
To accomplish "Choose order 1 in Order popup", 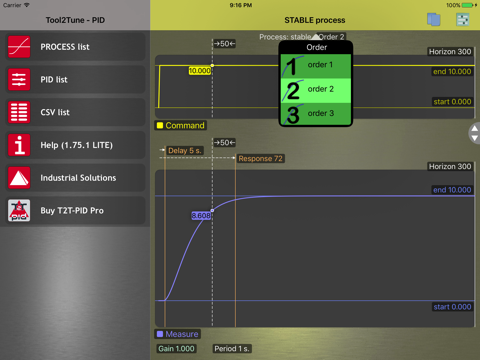I will [x=316, y=66].
